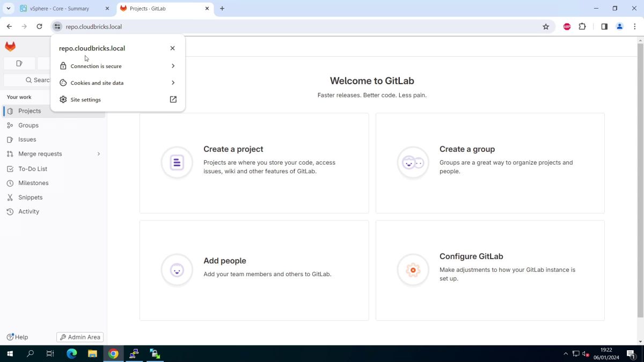Screen dimensions: 644x362
Task: Click the lock icon in the popup
Action: pyautogui.click(x=63, y=66)
